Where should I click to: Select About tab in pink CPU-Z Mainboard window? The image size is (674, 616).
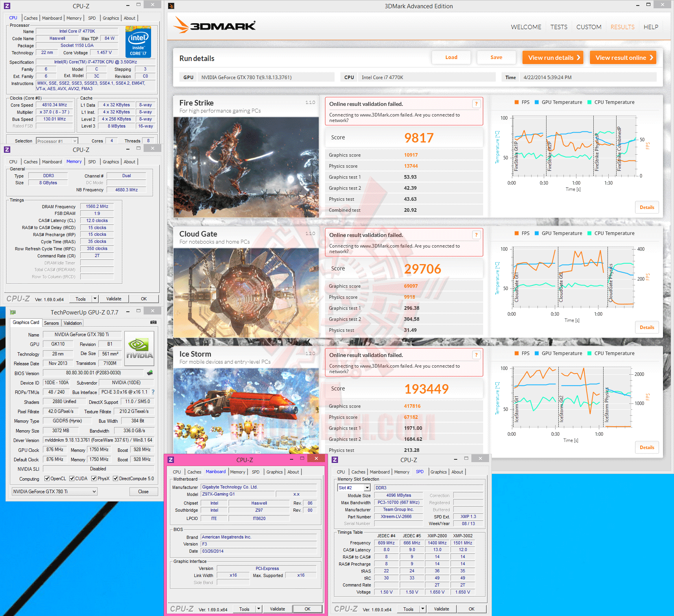293,472
